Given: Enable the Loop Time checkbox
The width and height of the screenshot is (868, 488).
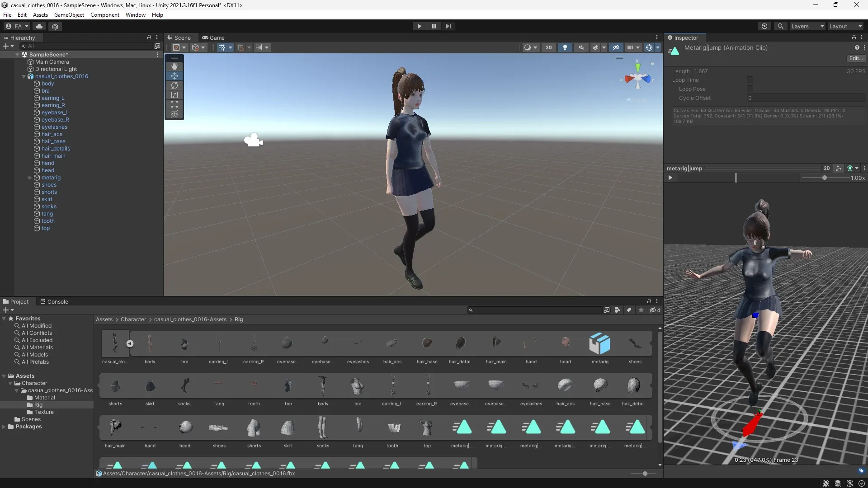Looking at the screenshot, I should click(750, 80).
